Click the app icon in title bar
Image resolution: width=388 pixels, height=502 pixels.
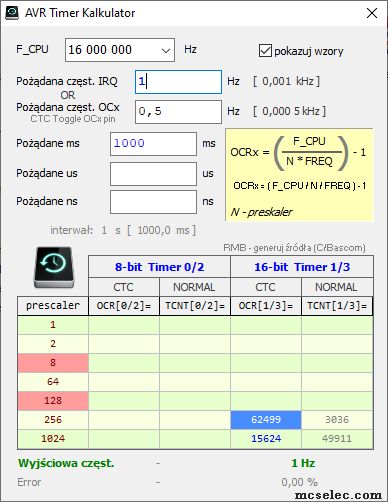tap(12, 13)
